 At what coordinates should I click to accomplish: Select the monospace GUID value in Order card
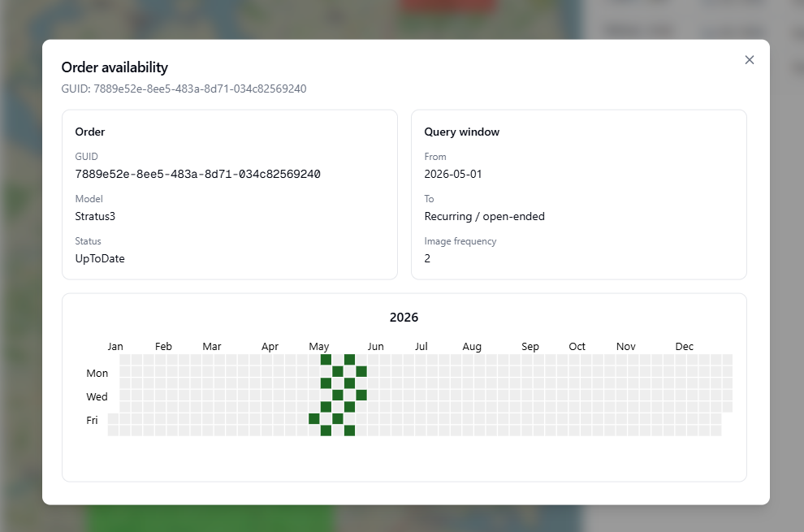click(197, 175)
